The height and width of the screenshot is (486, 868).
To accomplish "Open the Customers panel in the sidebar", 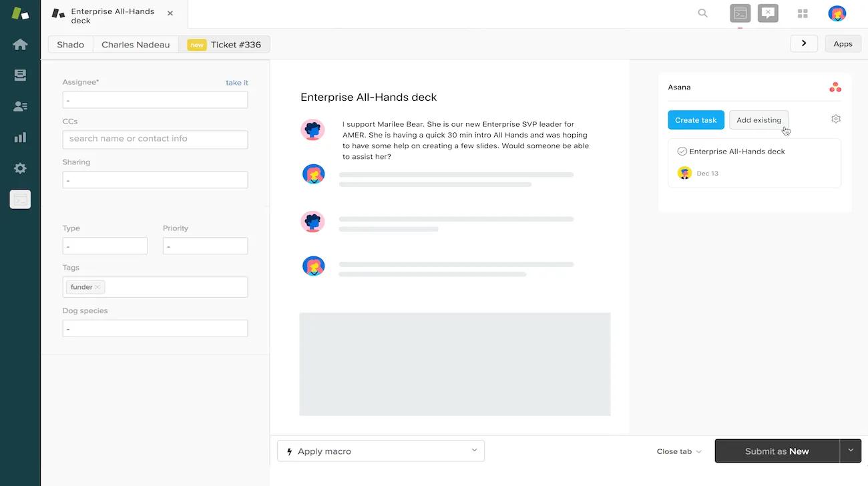I will click(x=20, y=105).
